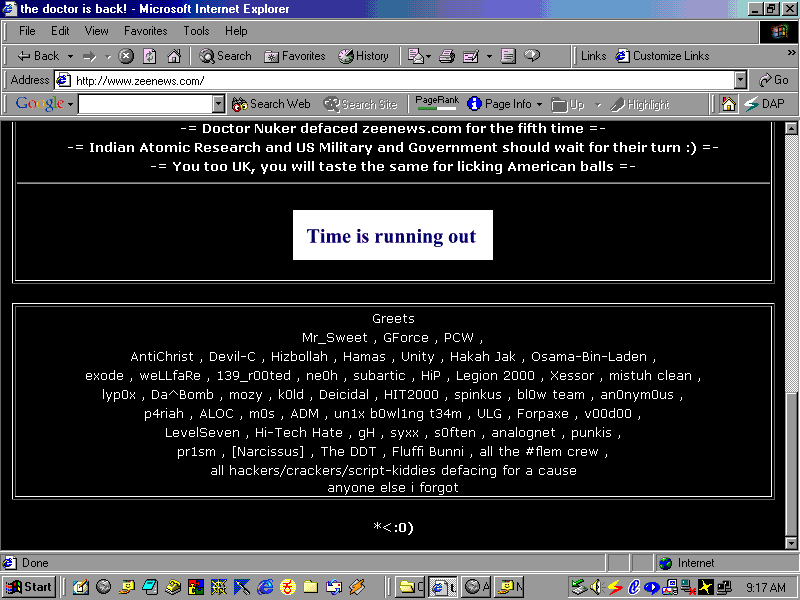Image resolution: width=800 pixels, height=600 pixels.
Task: Click the 'Fluffi Bunni' greet name
Action: [428, 452]
